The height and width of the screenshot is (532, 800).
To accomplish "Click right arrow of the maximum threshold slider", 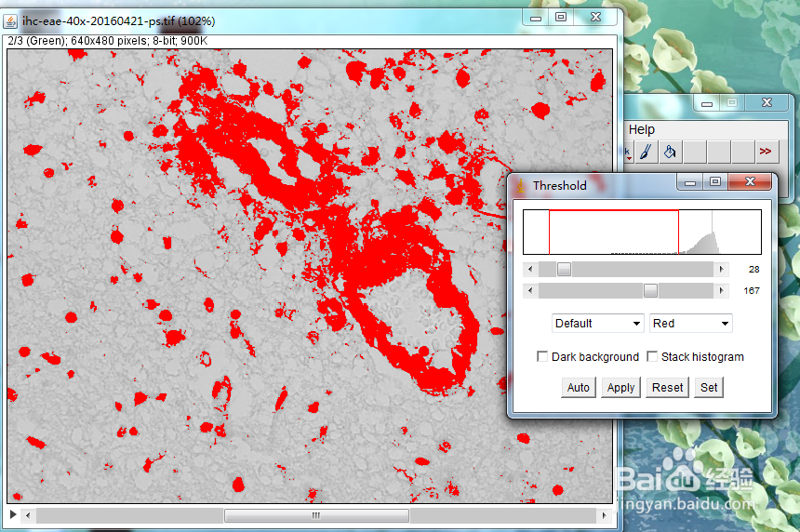I will point(721,290).
